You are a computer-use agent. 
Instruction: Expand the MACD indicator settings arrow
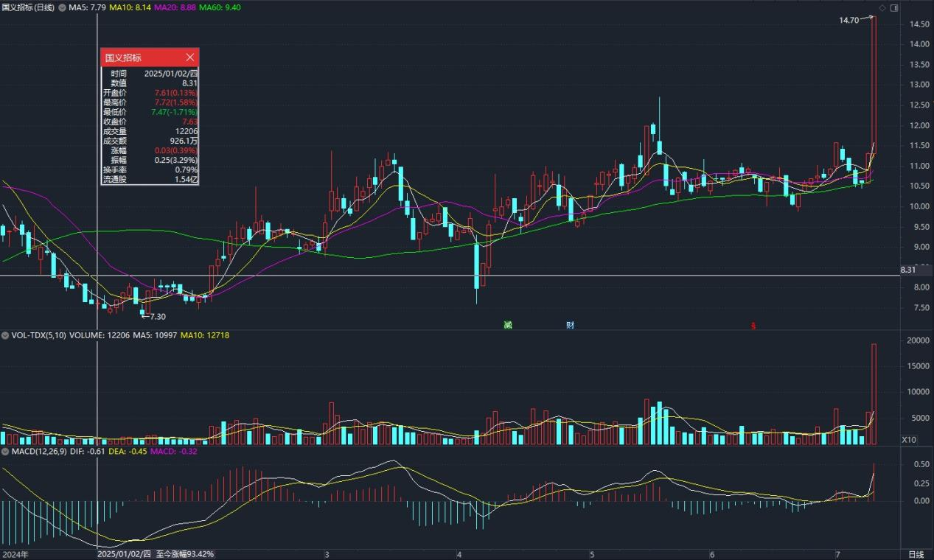5,450
